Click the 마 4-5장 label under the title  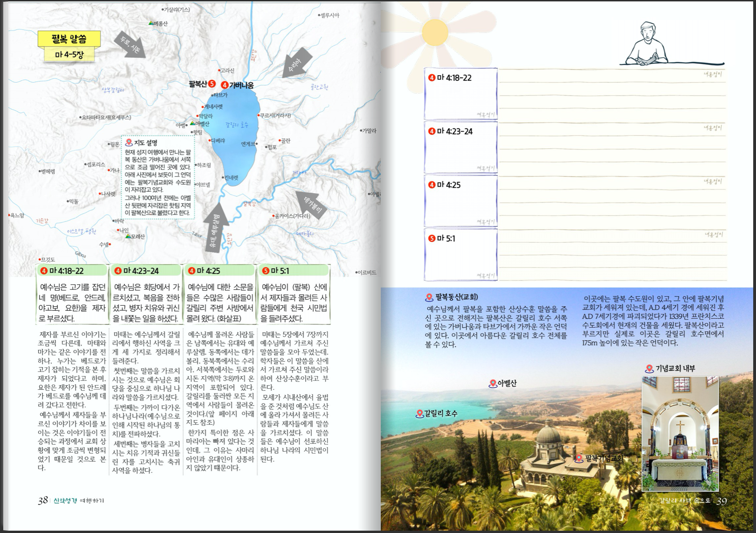tap(69, 55)
